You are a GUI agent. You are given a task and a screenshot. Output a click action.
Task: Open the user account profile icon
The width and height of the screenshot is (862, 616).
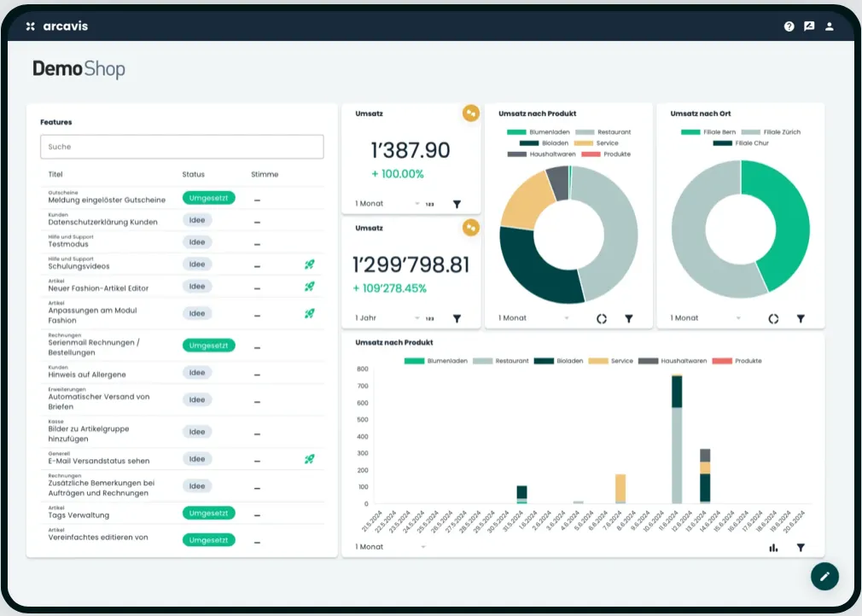830,26
